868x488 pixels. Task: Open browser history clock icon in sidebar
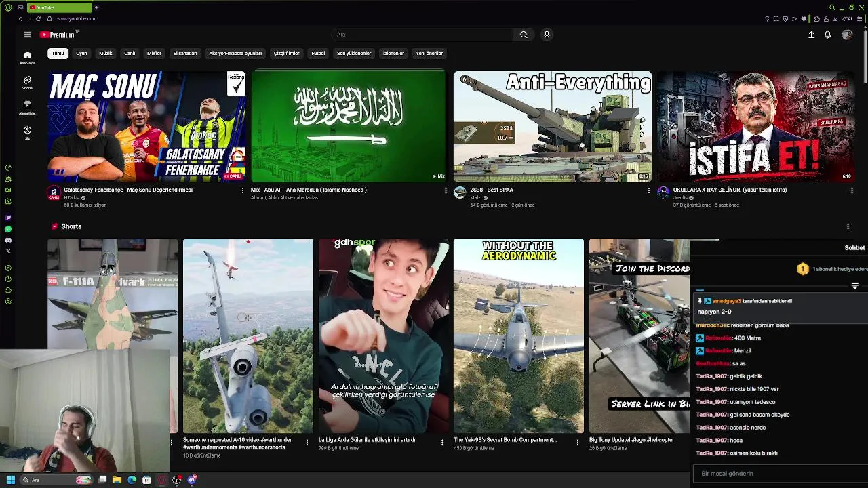(8, 279)
